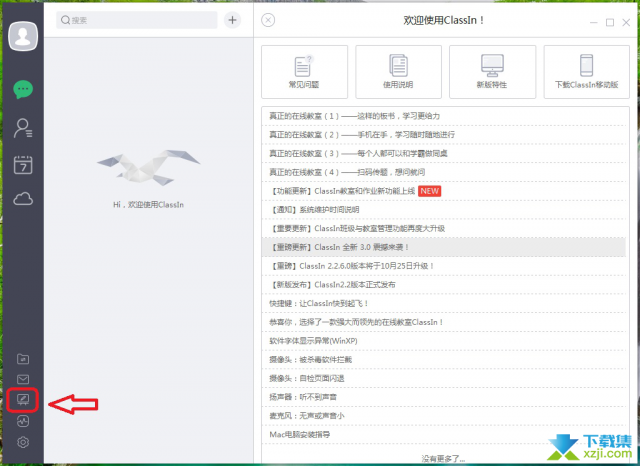Open the 常见问题 FAQ card

(304, 72)
